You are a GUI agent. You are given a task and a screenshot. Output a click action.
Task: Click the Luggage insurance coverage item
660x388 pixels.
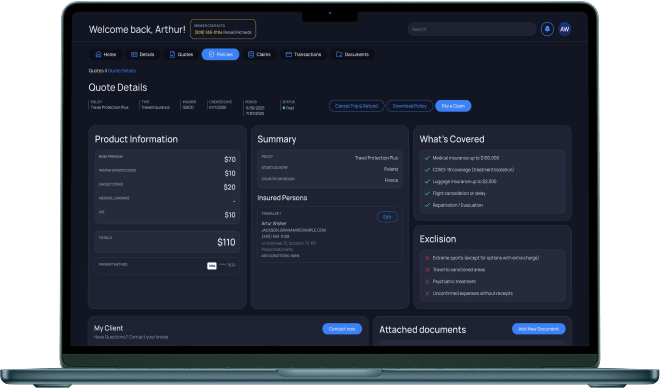pos(465,182)
